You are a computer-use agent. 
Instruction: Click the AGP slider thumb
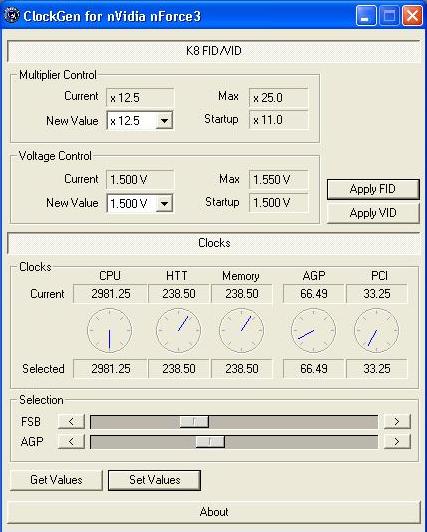[x=210, y=441]
